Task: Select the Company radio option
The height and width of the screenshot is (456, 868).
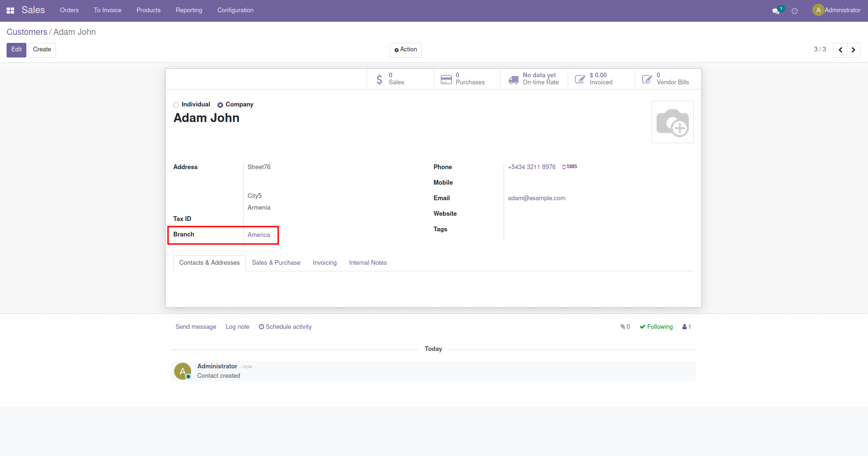Action: coord(220,105)
